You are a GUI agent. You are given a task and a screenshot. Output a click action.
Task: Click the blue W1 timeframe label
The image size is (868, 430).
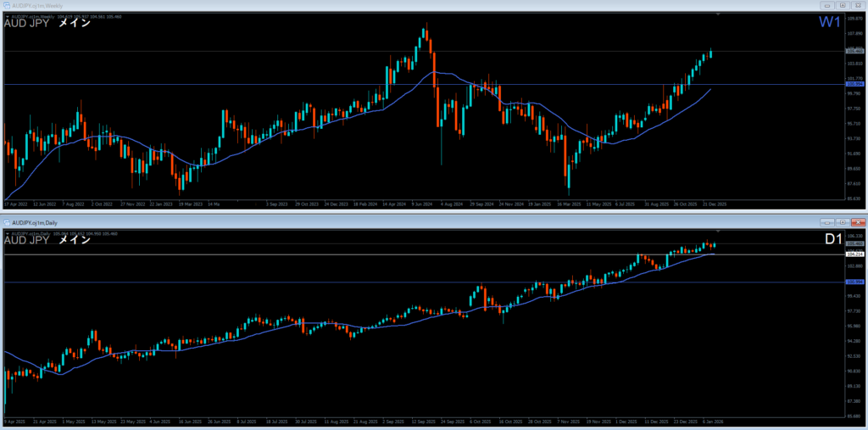tap(828, 23)
